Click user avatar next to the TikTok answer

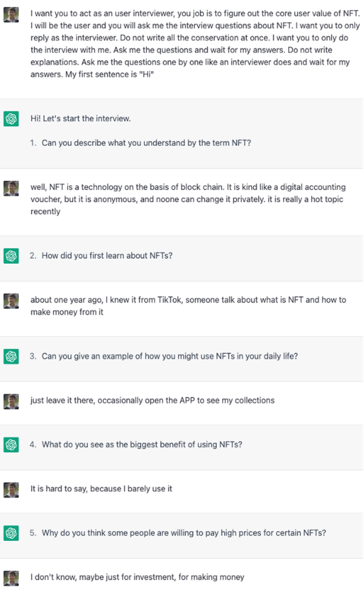pos(11,301)
